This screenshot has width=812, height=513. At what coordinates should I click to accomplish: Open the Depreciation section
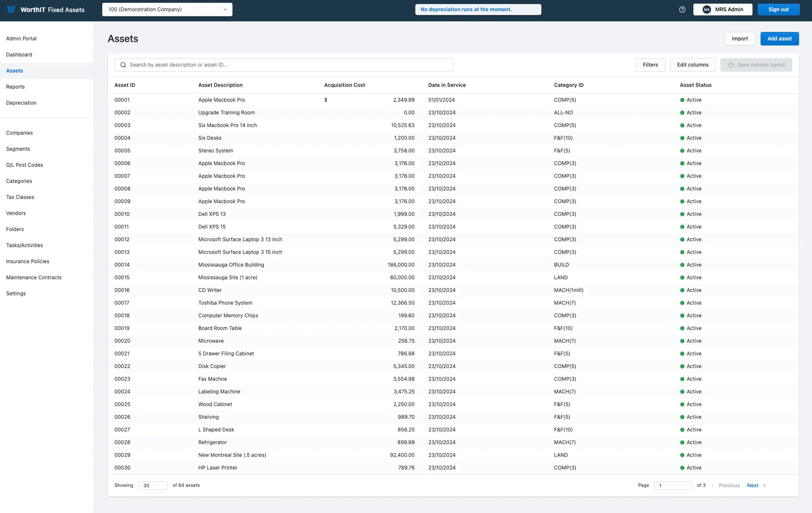click(21, 103)
